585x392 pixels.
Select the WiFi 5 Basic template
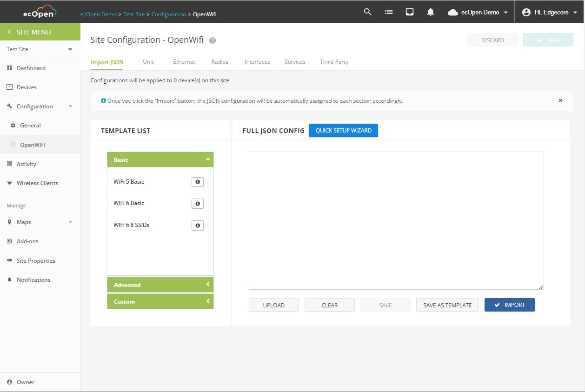[129, 182]
